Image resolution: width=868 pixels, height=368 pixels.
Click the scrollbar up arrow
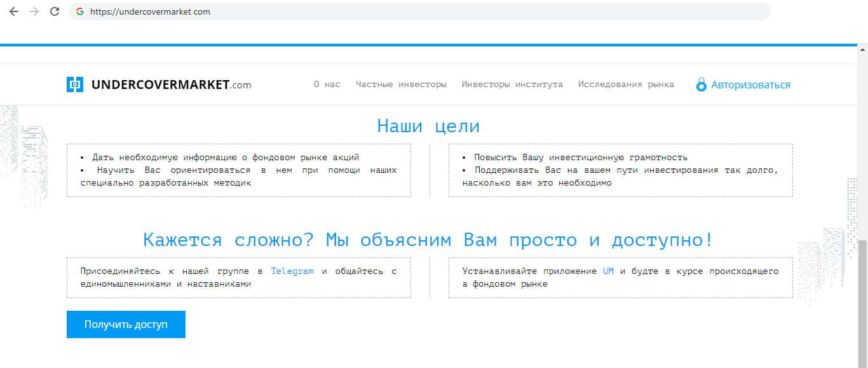(862, 50)
